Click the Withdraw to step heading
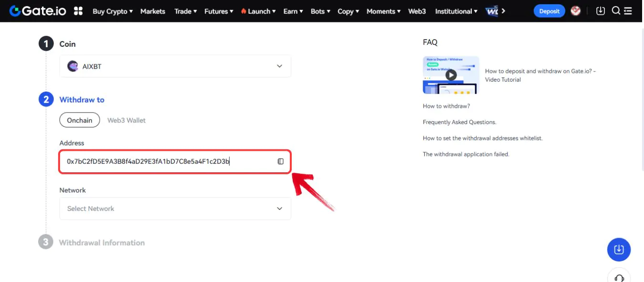Screen dimensions: 644x282 82,100
